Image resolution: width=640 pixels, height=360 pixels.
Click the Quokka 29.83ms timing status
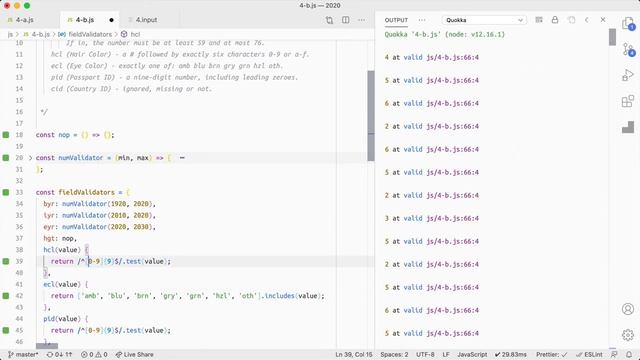click(511, 354)
